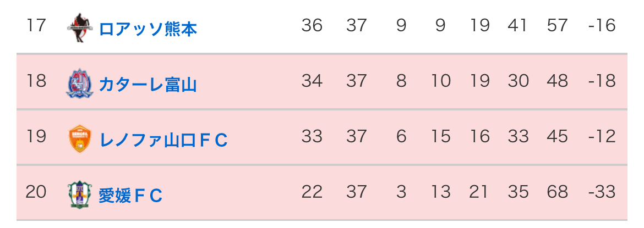Click レノファ山口FC's 33 points value
This screenshot has width=644, height=228.
[x=312, y=137]
